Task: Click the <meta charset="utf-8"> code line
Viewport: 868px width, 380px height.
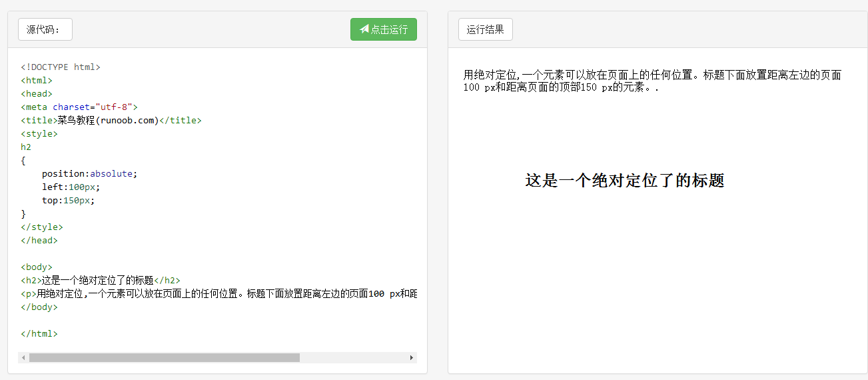Action: [x=79, y=107]
